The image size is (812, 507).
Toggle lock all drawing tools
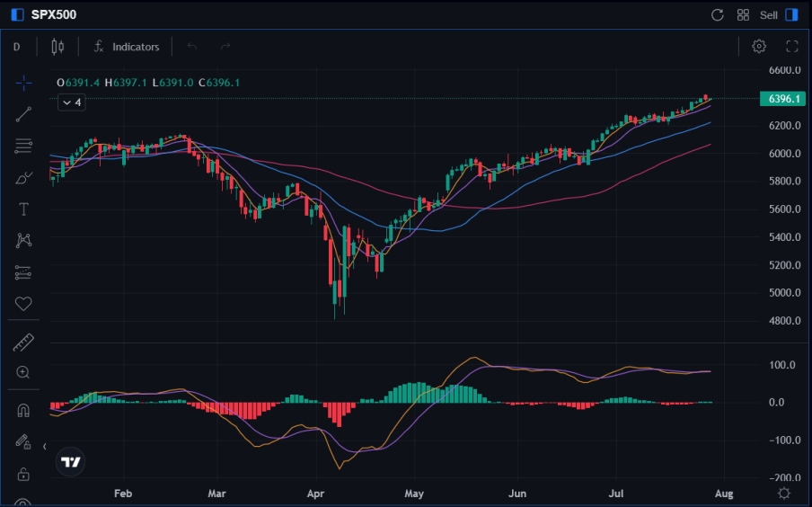(23, 474)
